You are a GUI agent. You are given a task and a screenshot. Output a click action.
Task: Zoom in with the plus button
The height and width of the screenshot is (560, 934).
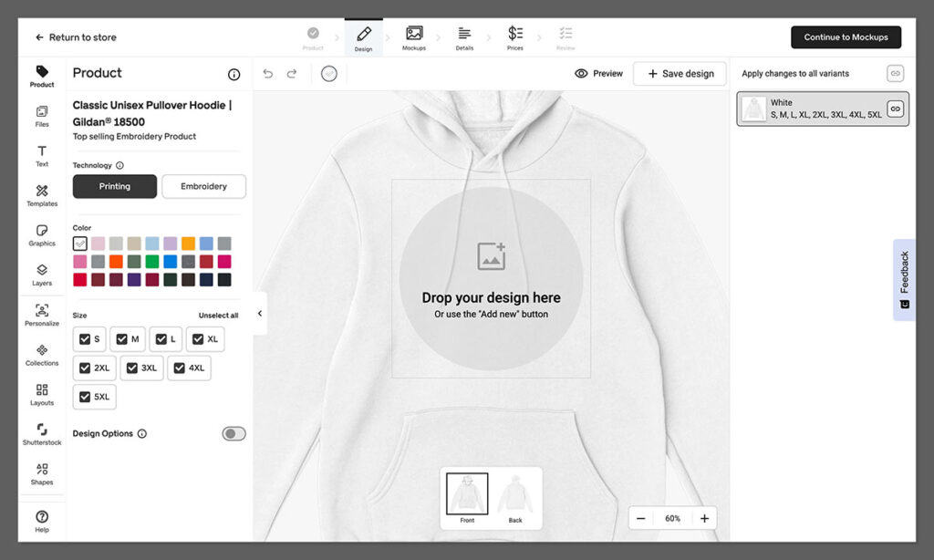pos(704,518)
